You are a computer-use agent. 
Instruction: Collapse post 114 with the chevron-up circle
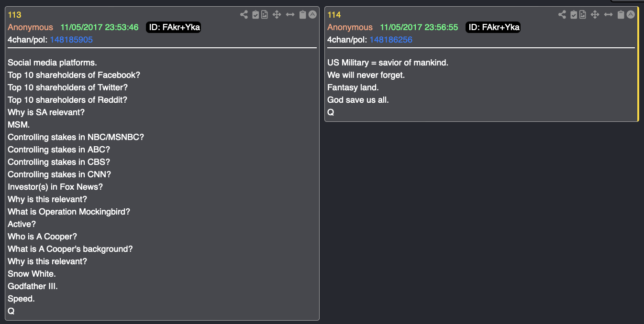631,15
